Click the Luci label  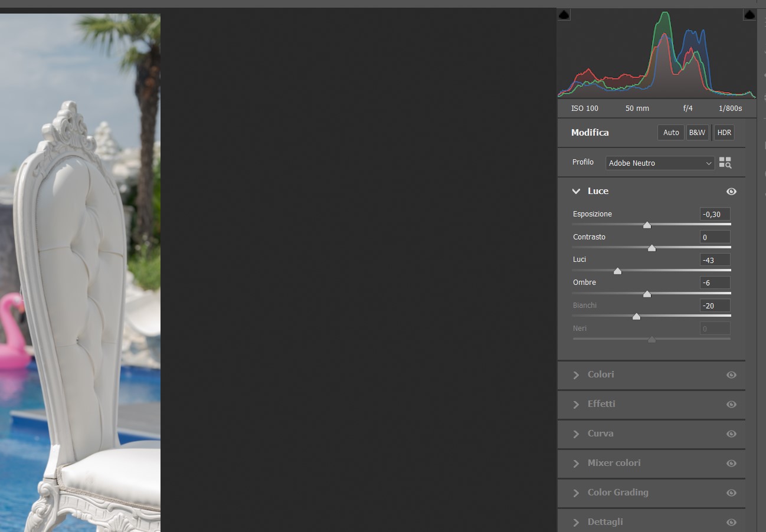tap(580, 260)
